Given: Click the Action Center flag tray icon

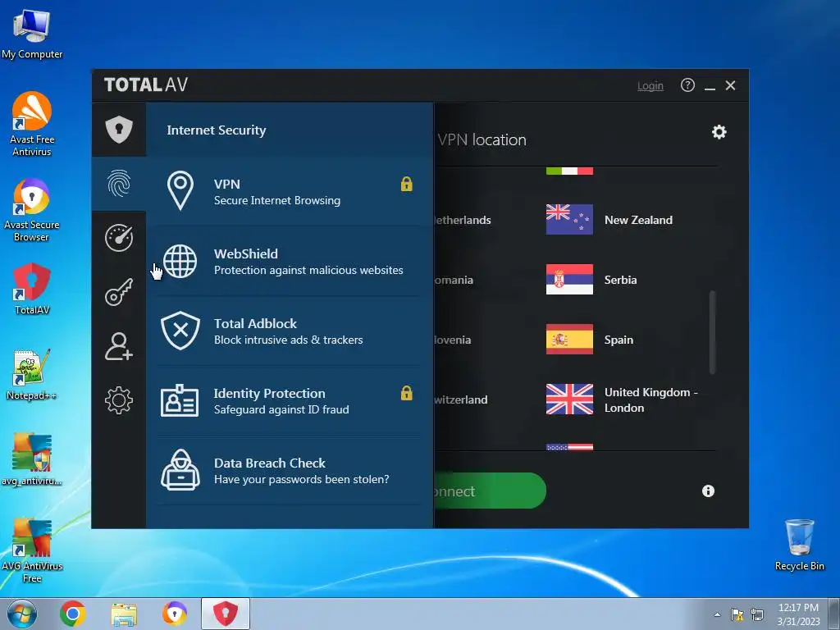Looking at the screenshot, I should pyautogui.click(x=737, y=614).
